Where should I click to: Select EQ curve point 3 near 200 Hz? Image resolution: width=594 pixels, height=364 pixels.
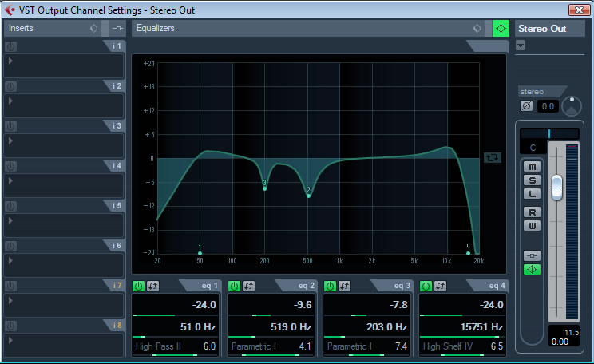point(264,188)
